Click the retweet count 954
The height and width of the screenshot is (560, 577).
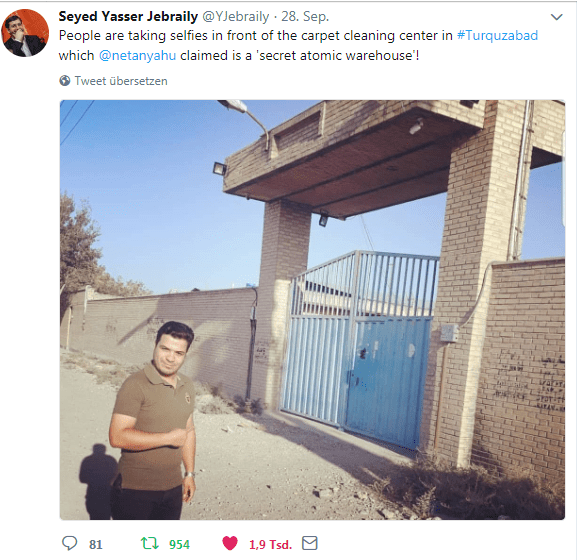point(179,545)
